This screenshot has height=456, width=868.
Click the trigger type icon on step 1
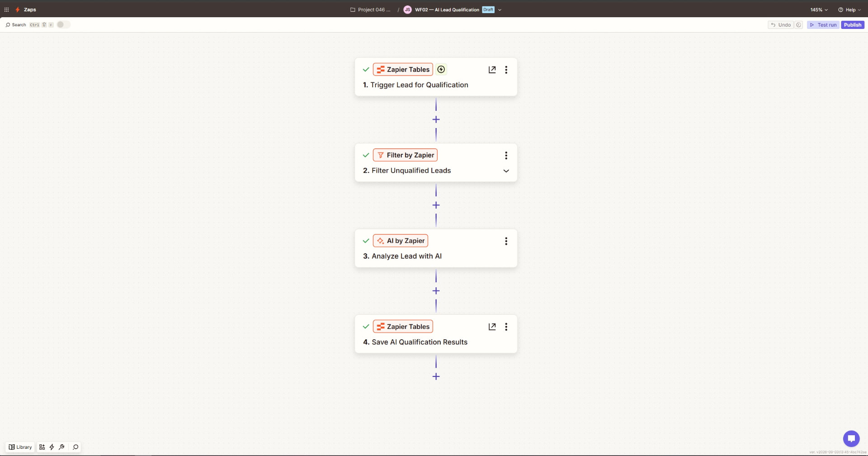point(441,69)
